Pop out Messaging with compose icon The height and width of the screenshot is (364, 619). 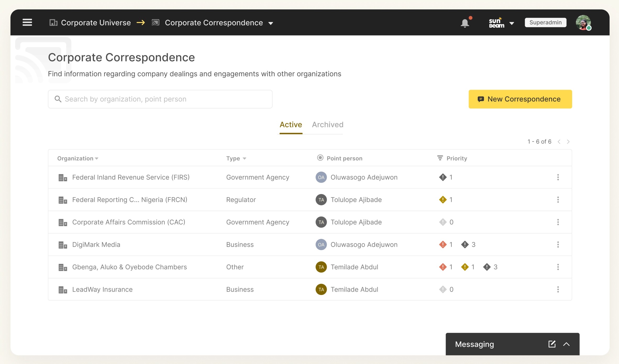[x=552, y=344]
